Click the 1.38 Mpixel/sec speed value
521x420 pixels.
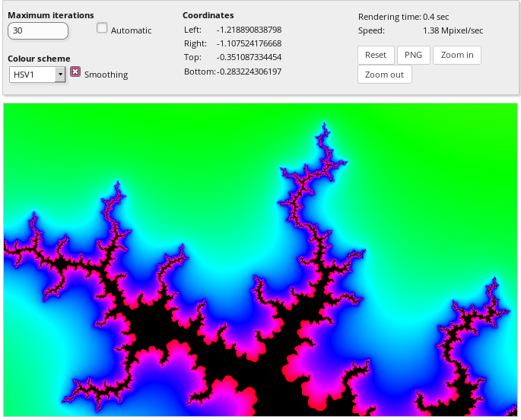pos(453,30)
